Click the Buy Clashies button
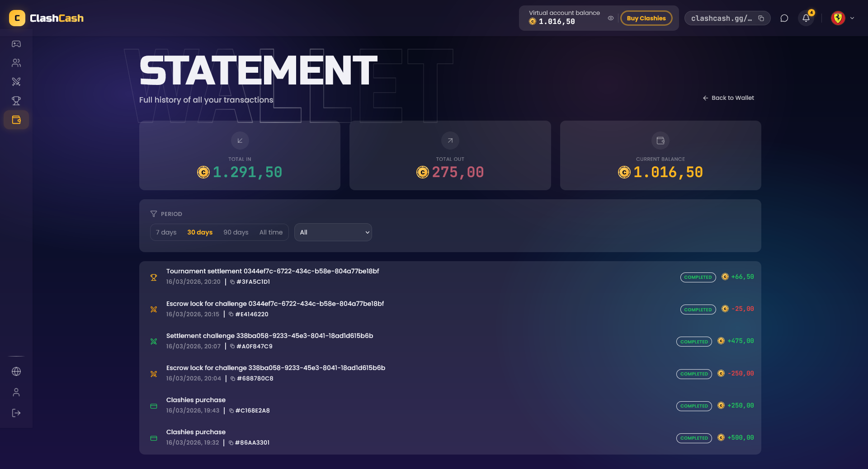Viewport: 868px width, 469px height. 646,18
